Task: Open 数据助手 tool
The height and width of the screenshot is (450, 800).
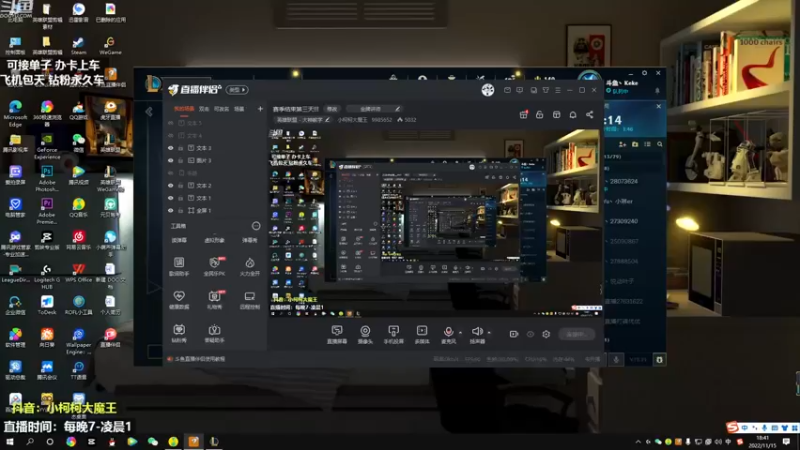Action: (179, 266)
